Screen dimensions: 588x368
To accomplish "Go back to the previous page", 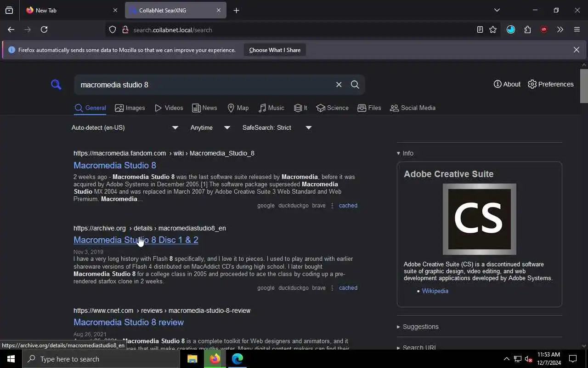I will click(11, 29).
